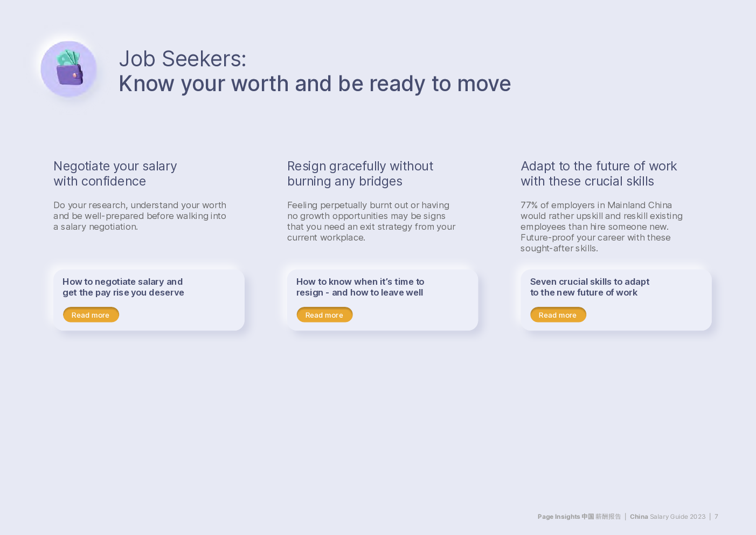Click the 'Adapt to the future of work' heading

coord(599,174)
